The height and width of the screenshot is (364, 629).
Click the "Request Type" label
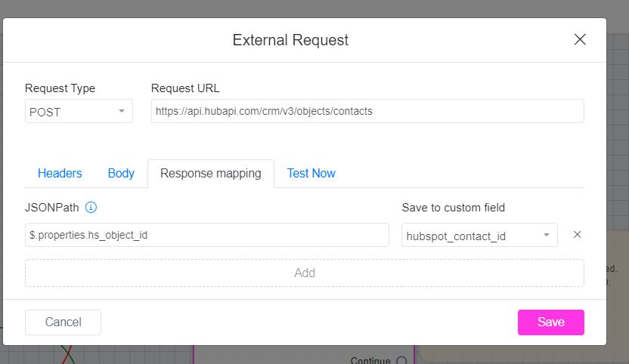click(x=60, y=88)
